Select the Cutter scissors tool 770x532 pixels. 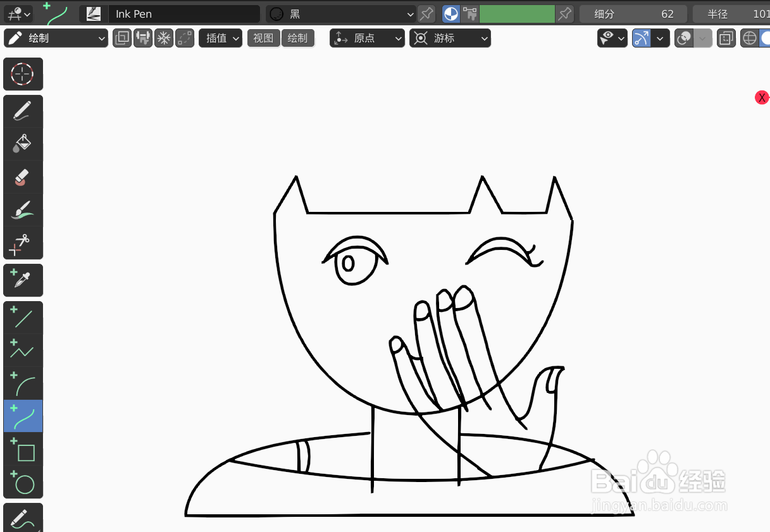(23, 243)
